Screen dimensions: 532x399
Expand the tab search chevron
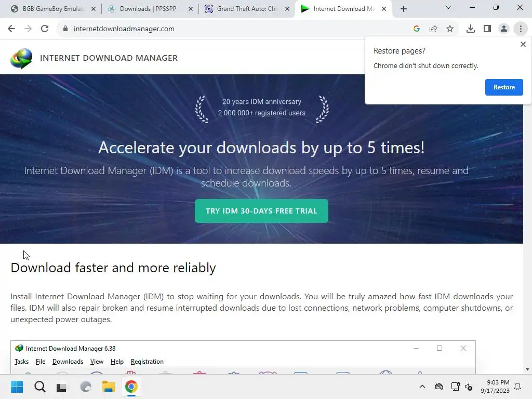448,7
